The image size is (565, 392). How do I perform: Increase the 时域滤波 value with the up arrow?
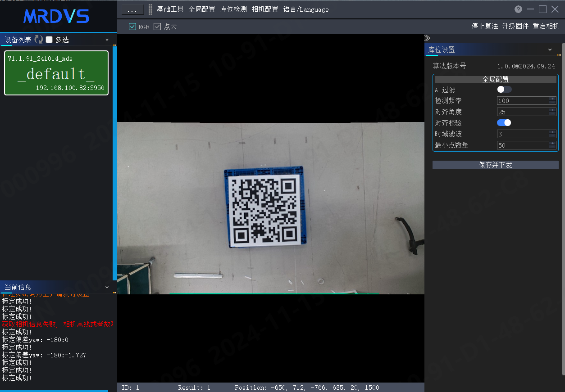(553, 131)
